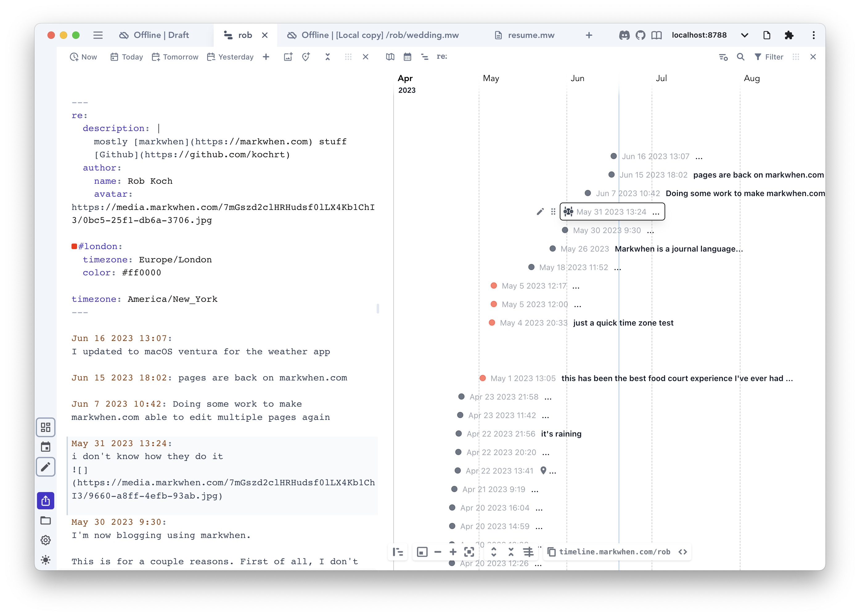The image size is (860, 616).
Task: Open timeline sort/settings icon near search
Action: (723, 57)
